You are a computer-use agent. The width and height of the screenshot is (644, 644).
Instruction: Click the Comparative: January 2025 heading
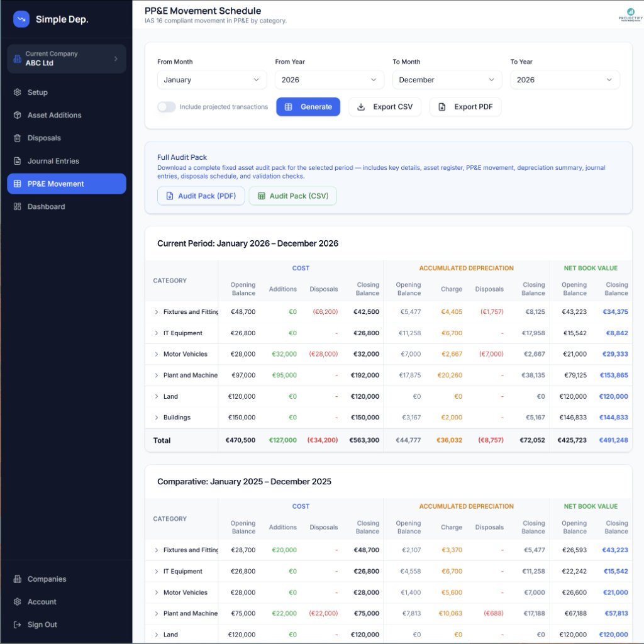click(245, 482)
